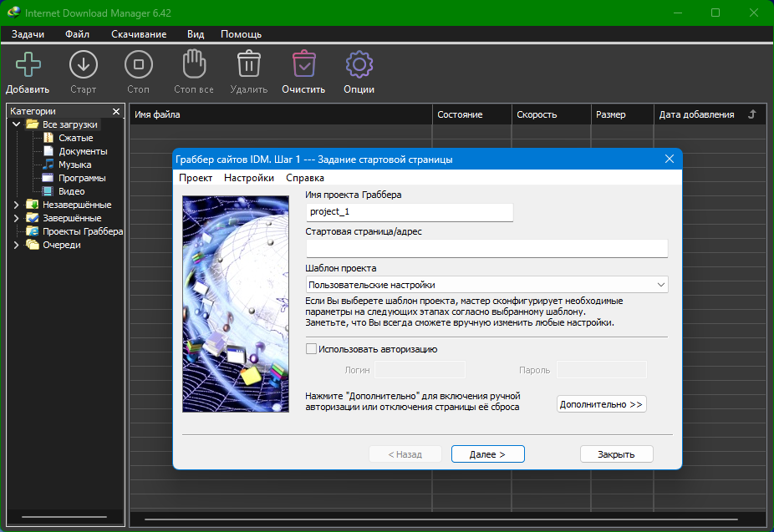This screenshot has width=774, height=532.
Task: Click the Стоп toolbar icon
Action: coord(138,64)
